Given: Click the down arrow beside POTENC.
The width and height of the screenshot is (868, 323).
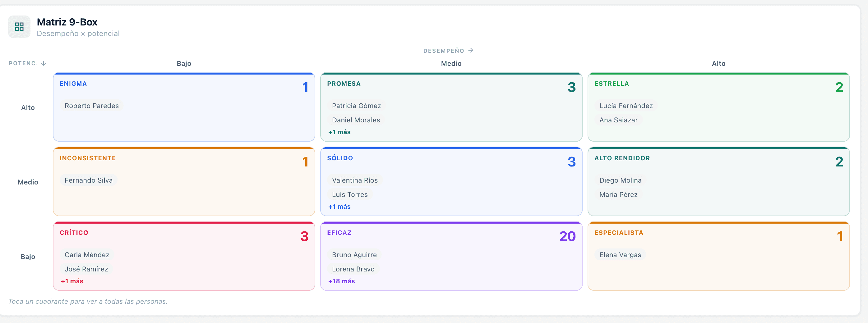Looking at the screenshot, I should (44, 63).
